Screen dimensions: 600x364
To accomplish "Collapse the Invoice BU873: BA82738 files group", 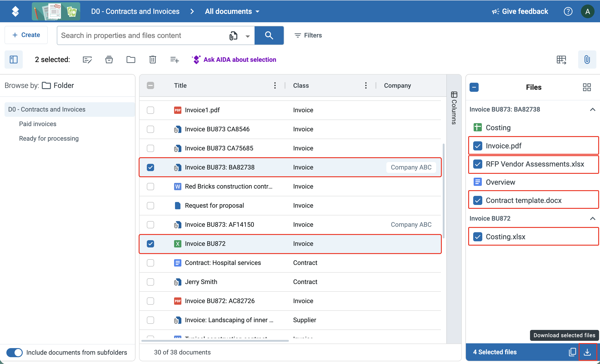I will pos(592,109).
